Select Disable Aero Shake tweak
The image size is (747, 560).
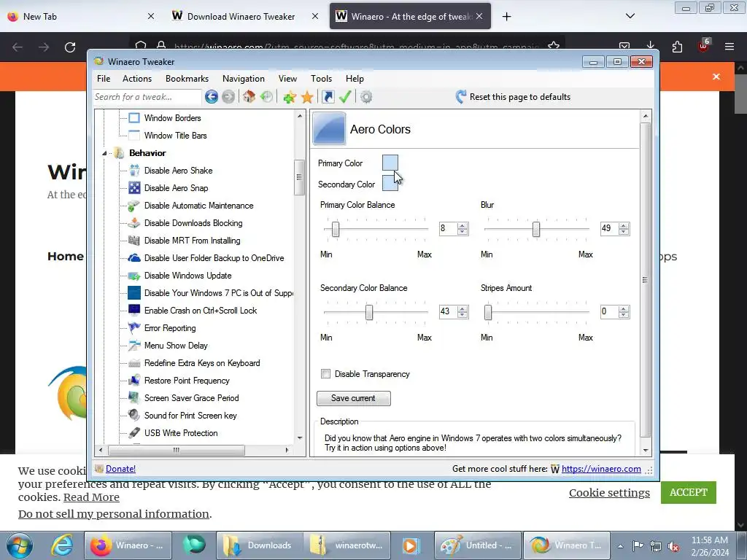pos(178,171)
